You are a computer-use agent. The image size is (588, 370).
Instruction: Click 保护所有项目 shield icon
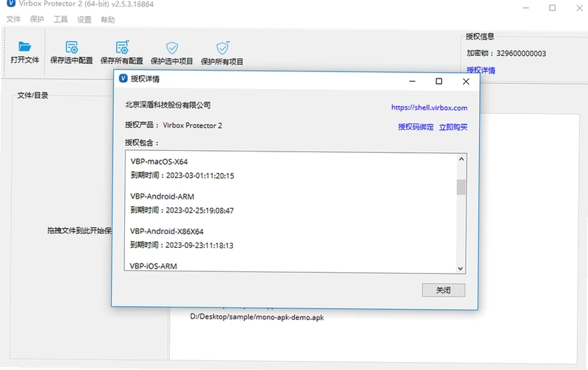coord(223,48)
